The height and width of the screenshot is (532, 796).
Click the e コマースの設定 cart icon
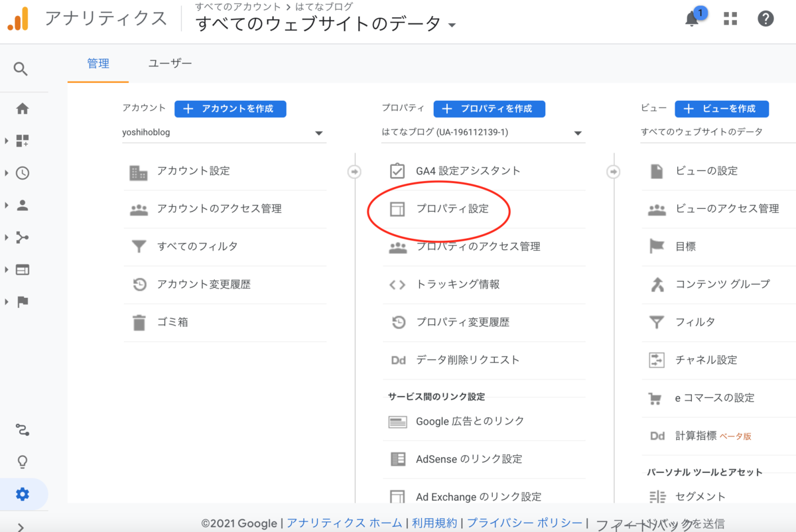655,399
